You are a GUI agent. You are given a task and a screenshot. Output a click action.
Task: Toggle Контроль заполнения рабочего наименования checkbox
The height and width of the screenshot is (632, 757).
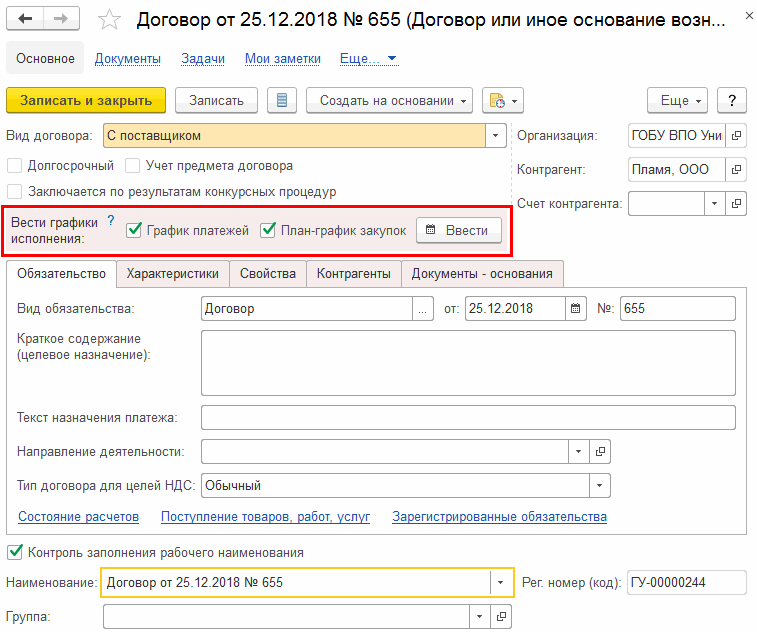coord(15,552)
